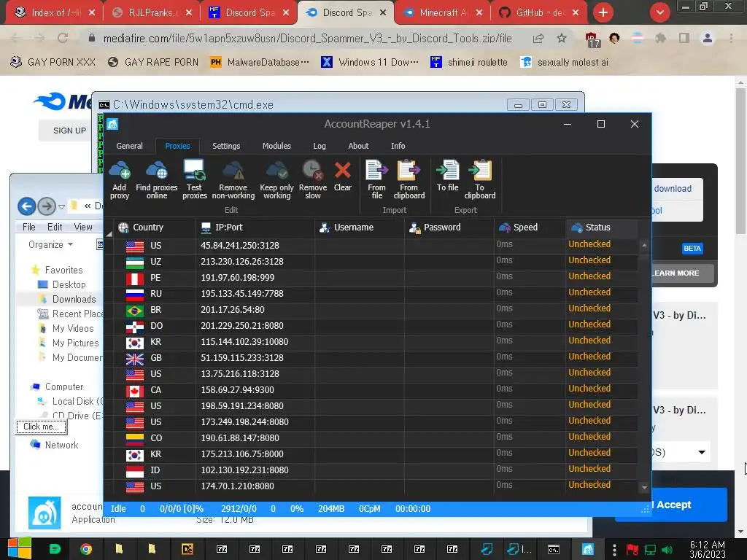This screenshot has width=747, height=560.
Task: View the Log tab
Action: (x=320, y=146)
